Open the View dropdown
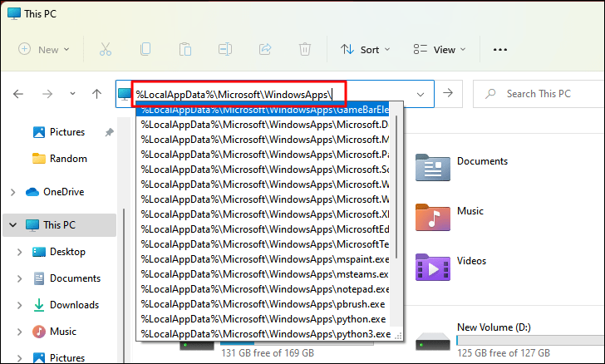This screenshot has height=364, width=605. pyautogui.click(x=440, y=49)
